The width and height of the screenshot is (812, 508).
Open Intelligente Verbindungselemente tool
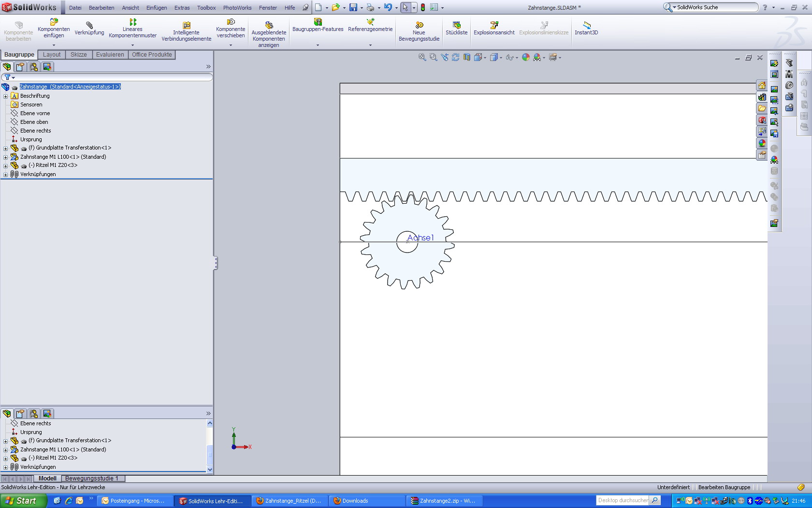pyautogui.click(x=186, y=31)
